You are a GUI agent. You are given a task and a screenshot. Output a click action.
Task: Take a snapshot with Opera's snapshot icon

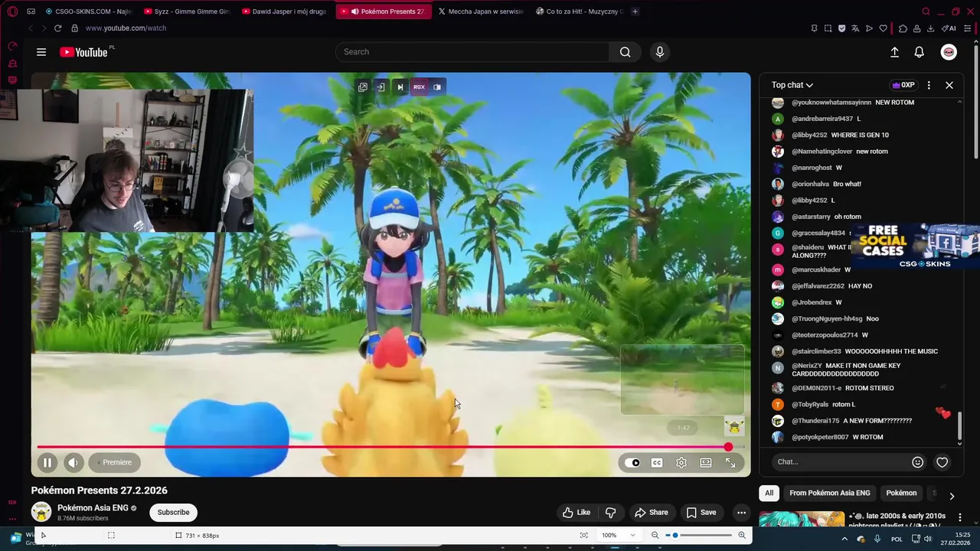(828, 28)
